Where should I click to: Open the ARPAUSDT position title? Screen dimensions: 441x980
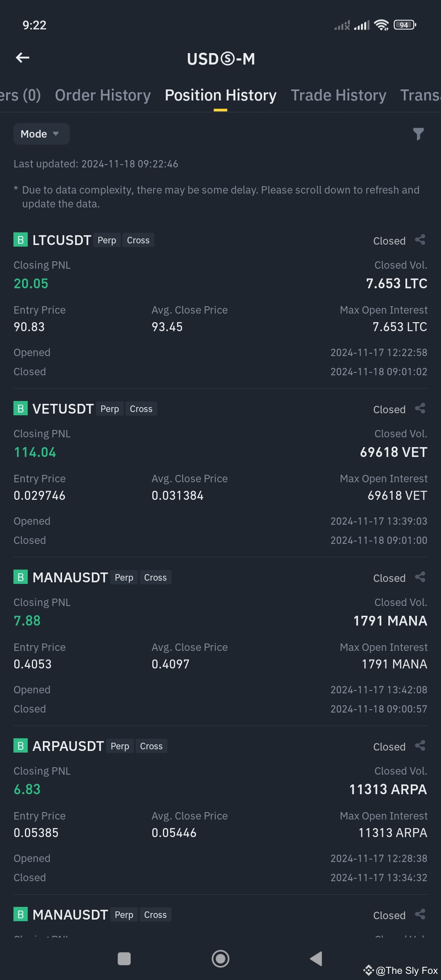pyautogui.click(x=68, y=746)
